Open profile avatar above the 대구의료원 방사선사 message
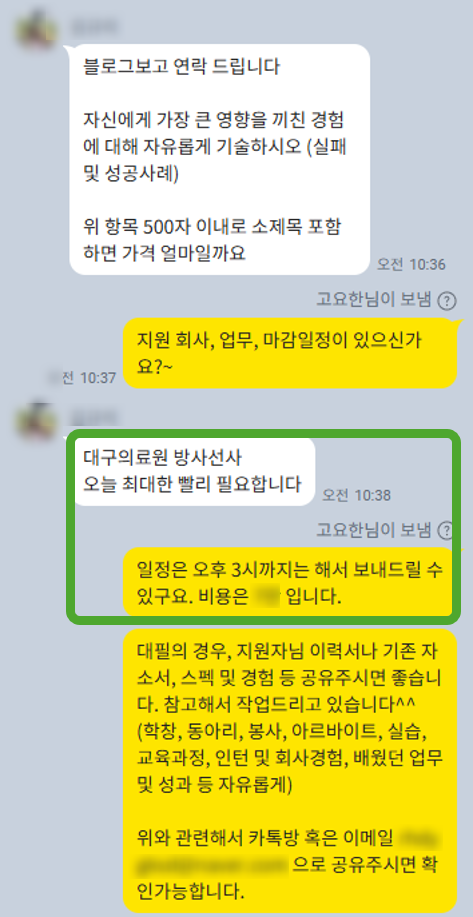The height and width of the screenshot is (917, 473). click(36, 419)
